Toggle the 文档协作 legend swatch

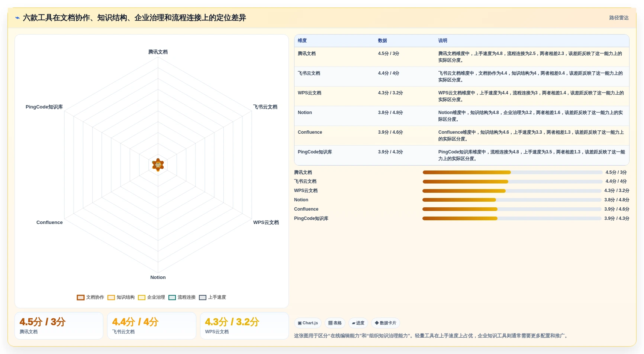pyautogui.click(x=81, y=298)
